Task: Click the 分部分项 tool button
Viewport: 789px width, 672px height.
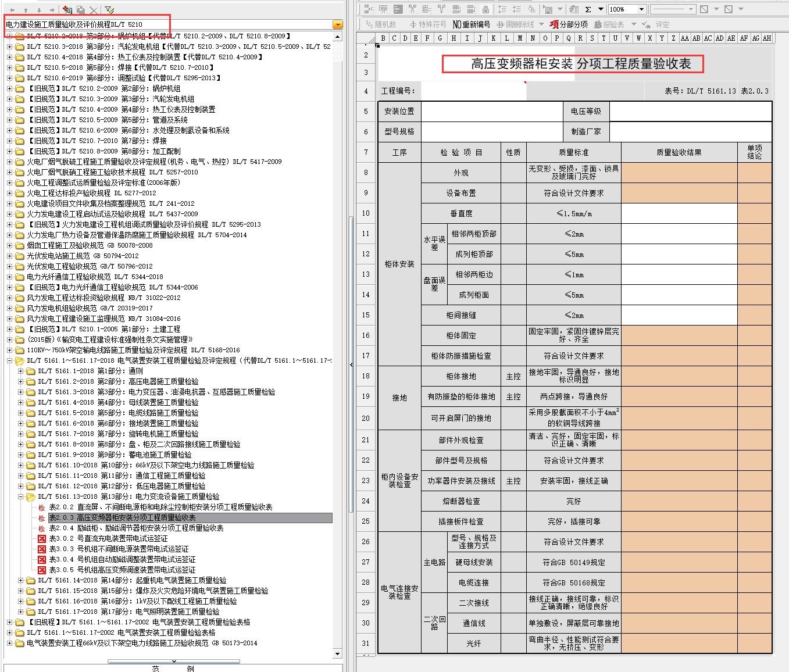Action: point(569,24)
